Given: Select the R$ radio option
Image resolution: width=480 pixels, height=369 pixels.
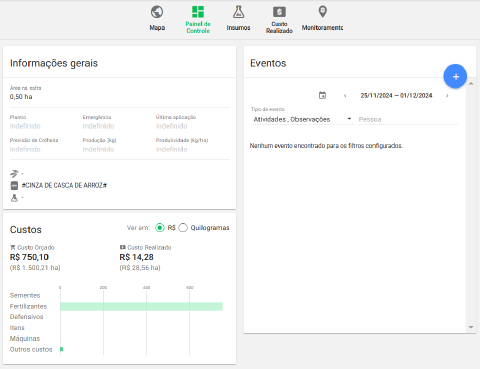Looking at the screenshot, I should 160,228.
